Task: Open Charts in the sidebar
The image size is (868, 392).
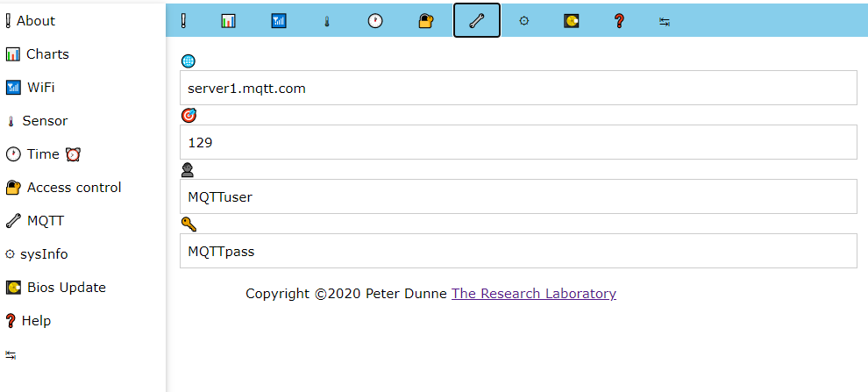Action: (x=37, y=54)
